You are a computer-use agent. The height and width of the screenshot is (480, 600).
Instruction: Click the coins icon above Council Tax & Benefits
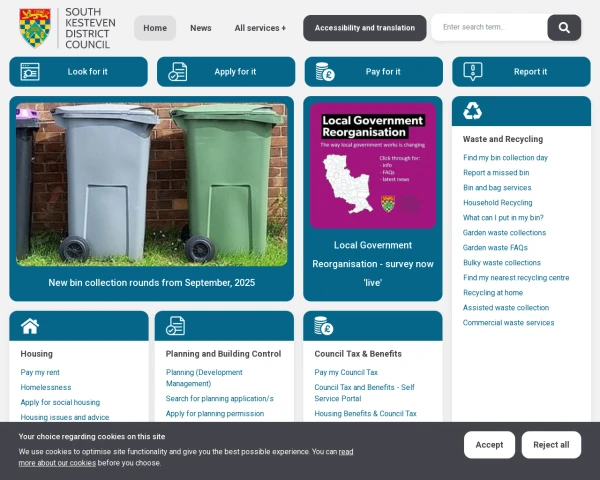[x=324, y=326]
